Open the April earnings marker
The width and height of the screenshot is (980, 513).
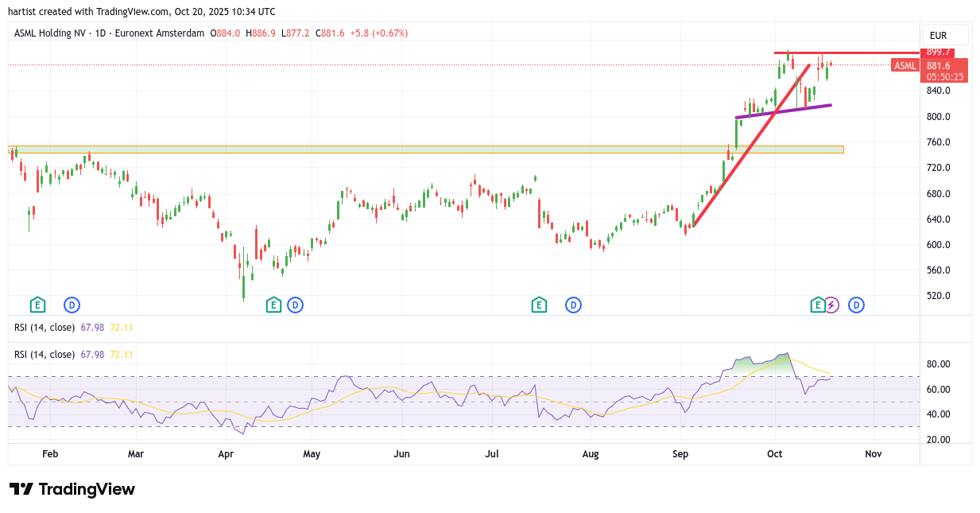(x=273, y=305)
